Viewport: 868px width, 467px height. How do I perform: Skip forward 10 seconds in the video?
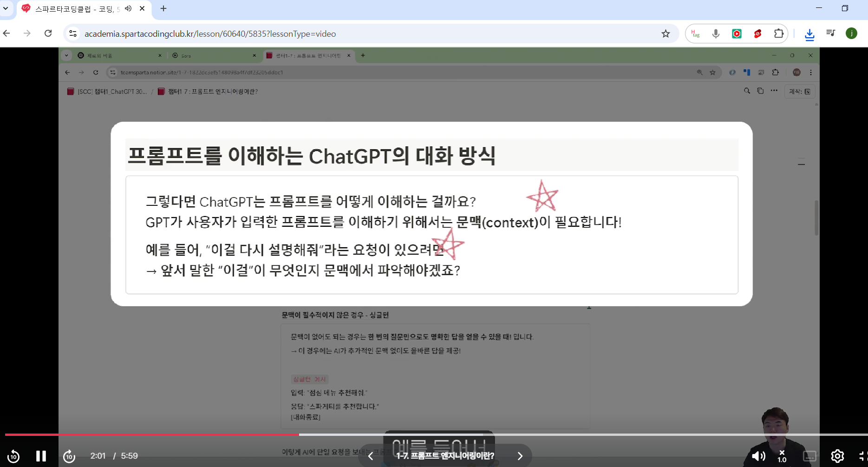[x=69, y=456]
